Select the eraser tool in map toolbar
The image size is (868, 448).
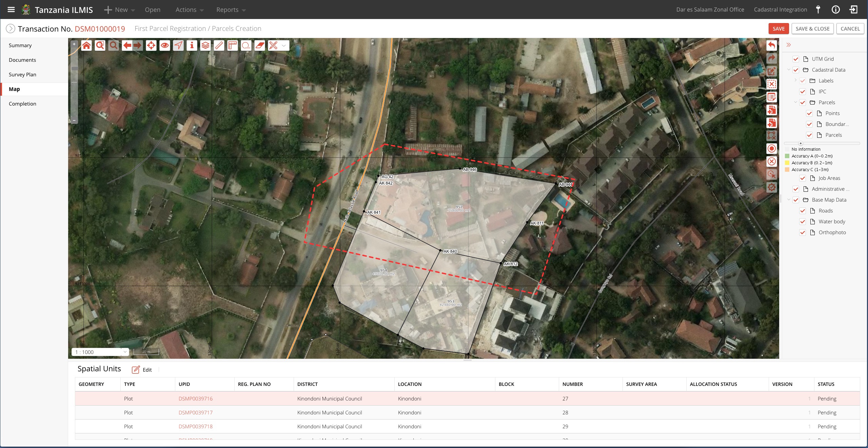click(260, 45)
